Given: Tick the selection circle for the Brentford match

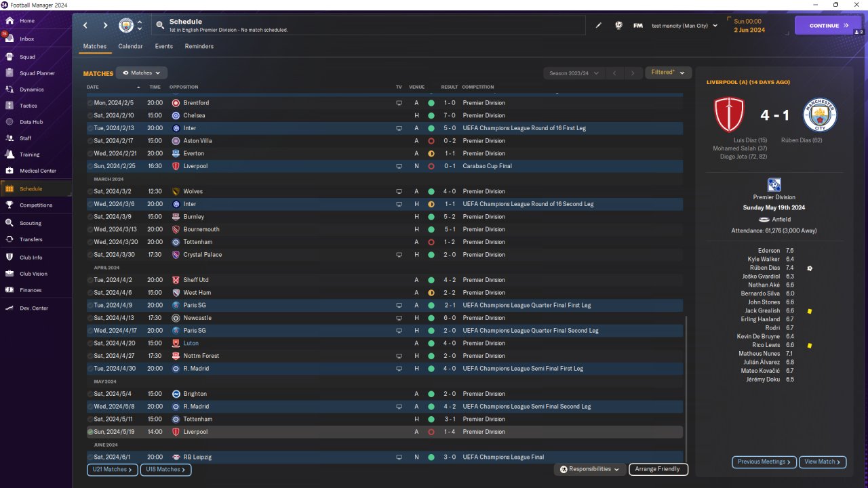Looking at the screenshot, I should [x=90, y=103].
